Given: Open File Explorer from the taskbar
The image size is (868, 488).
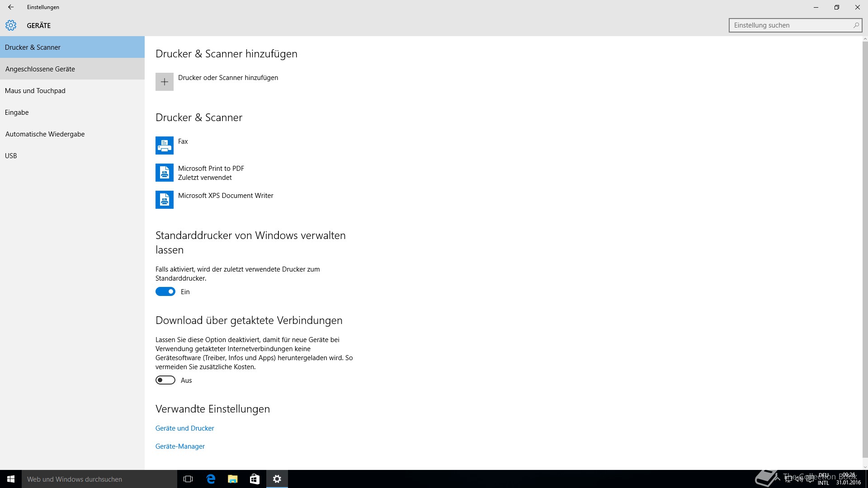Looking at the screenshot, I should tap(233, 479).
